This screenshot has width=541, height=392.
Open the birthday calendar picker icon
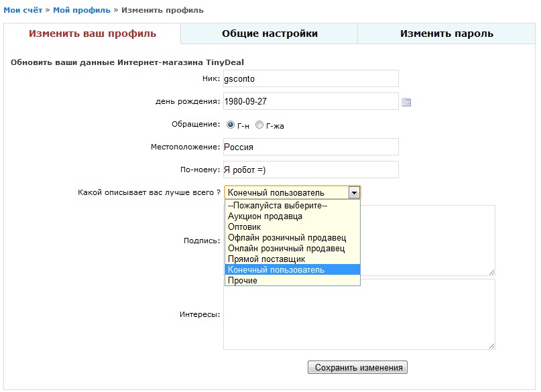pos(406,103)
